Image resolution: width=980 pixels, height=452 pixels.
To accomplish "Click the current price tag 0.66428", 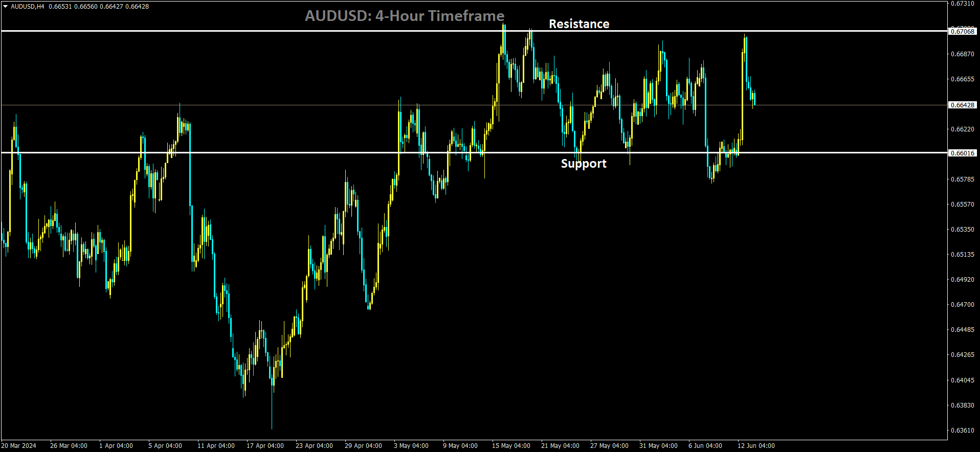I will coord(963,105).
